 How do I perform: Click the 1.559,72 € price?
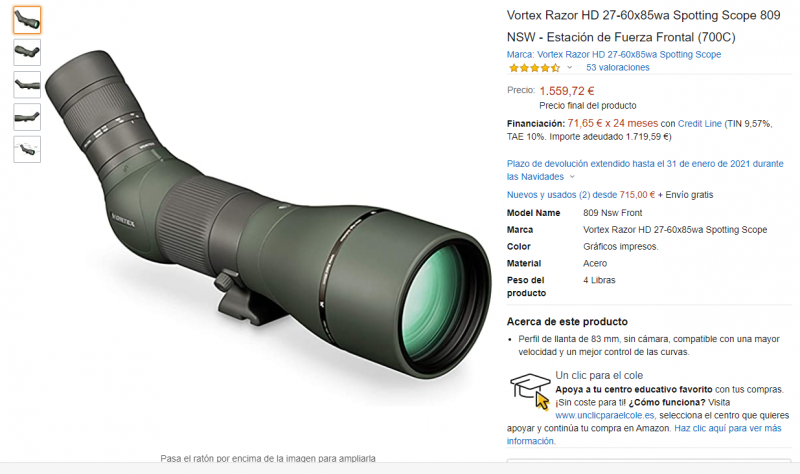click(567, 91)
